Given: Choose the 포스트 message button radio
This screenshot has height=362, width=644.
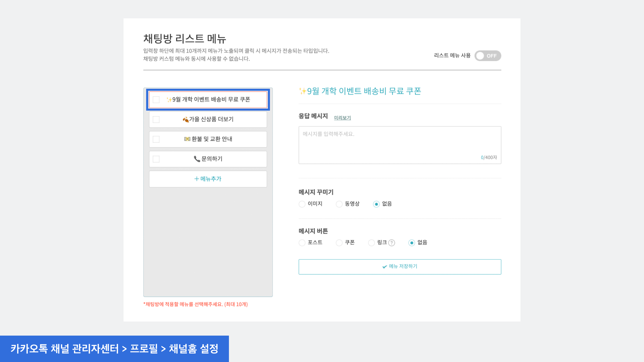Looking at the screenshot, I should coord(302,243).
